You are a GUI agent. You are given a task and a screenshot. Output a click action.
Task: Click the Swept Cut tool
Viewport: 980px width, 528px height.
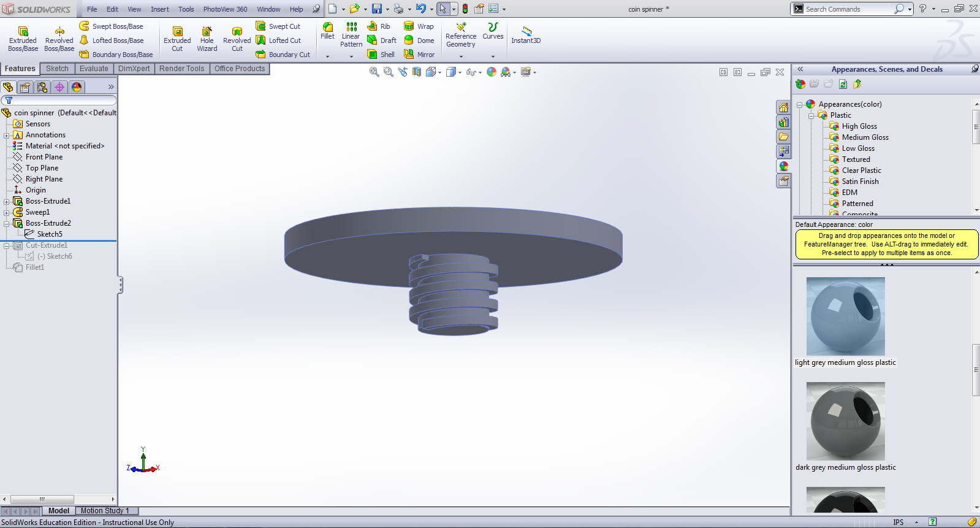point(278,26)
